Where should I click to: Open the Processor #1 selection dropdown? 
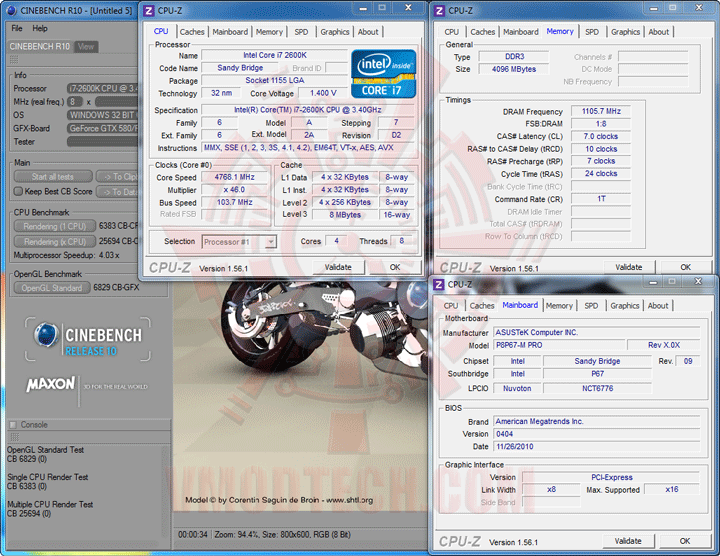(271, 241)
